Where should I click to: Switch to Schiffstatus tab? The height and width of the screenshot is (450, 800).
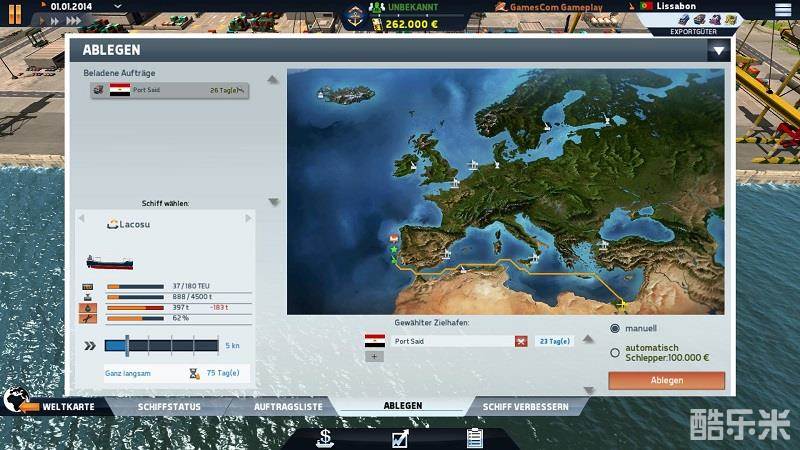tap(169, 407)
